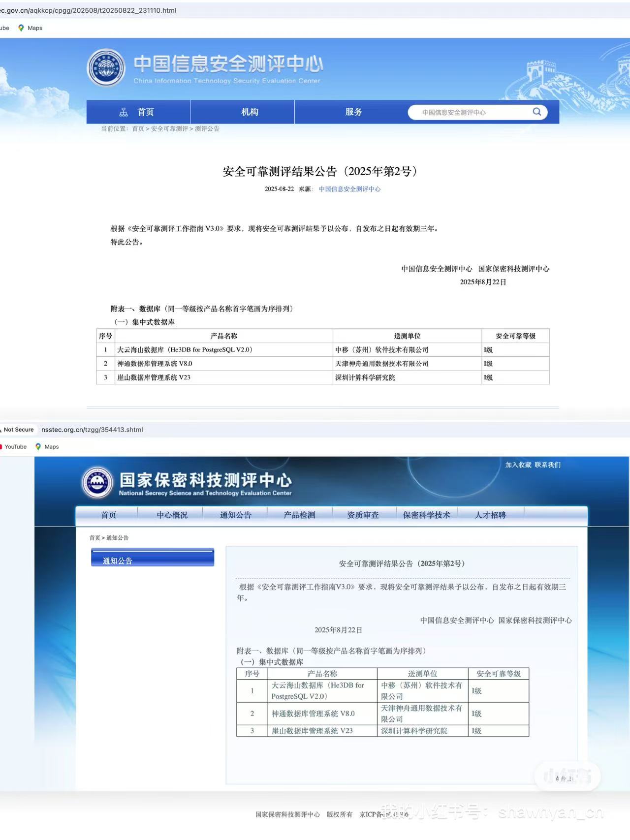Open the 中国信息安全测评中心 source link after 来源
Screen dimensions: 630x840
click(x=349, y=189)
